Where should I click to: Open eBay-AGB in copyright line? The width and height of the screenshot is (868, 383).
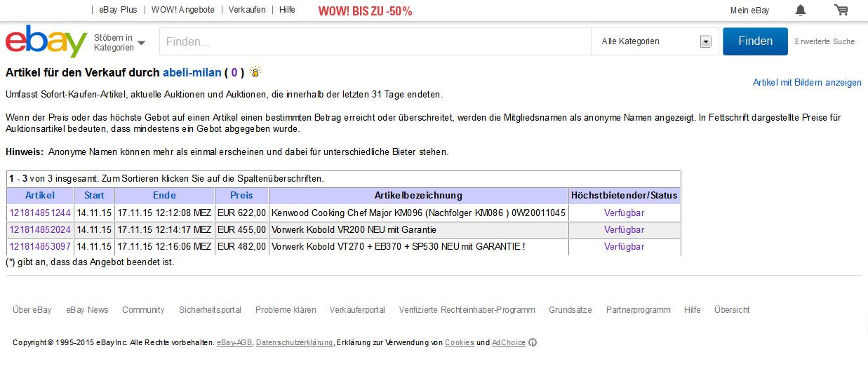234,342
